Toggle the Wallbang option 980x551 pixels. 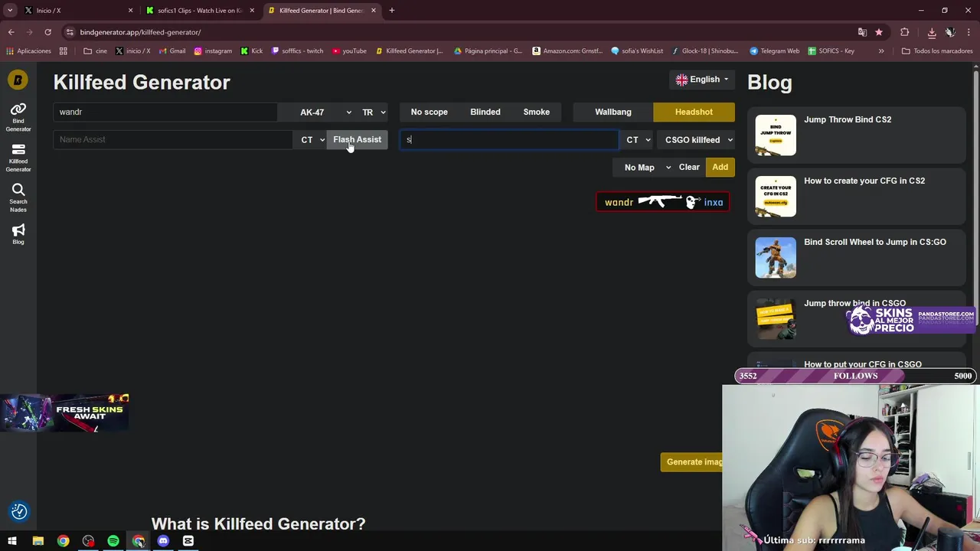[613, 112]
